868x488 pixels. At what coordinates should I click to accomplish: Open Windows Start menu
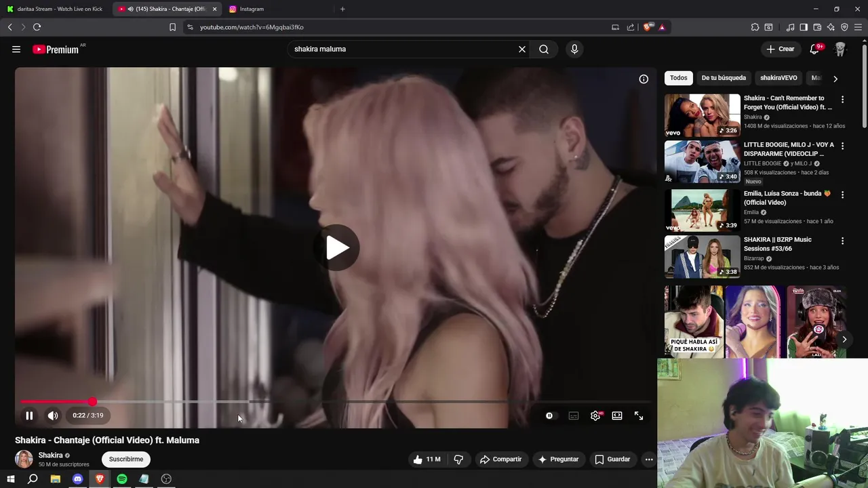point(10,479)
